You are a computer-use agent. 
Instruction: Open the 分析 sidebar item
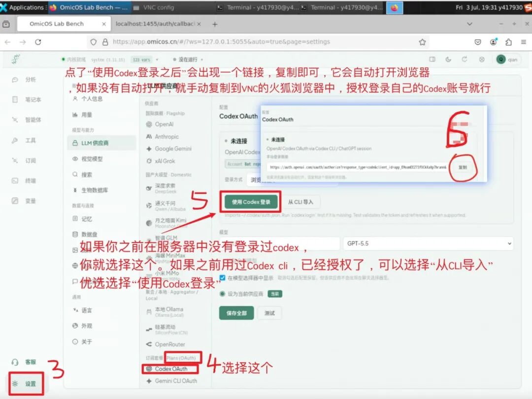point(24,80)
